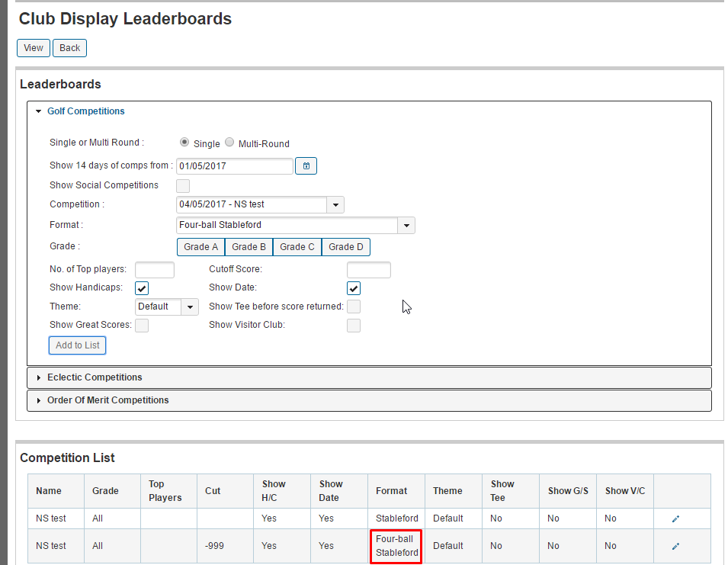Image resolution: width=728 pixels, height=565 pixels.
Task: Select the Multi-Round radio button
Action: [x=229, y=142]
